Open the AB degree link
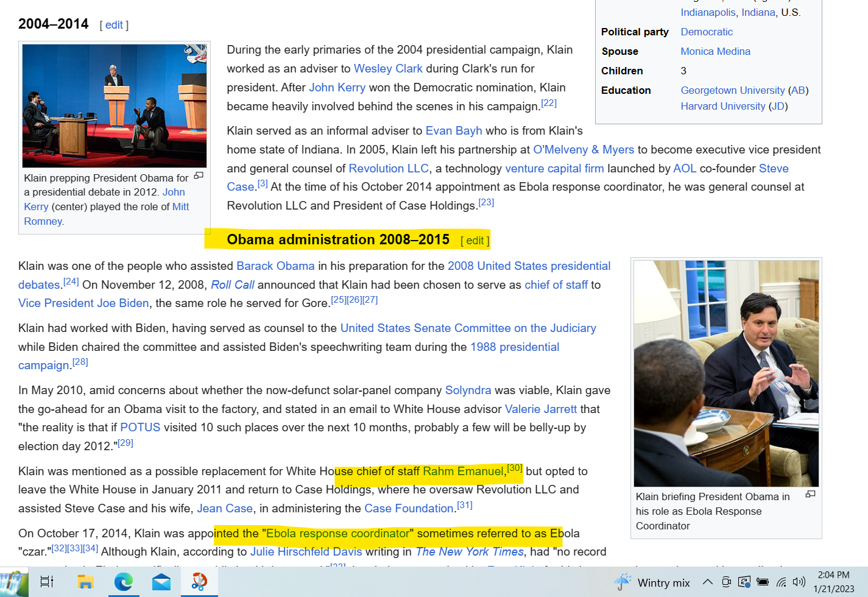 [x=798, y=90]
